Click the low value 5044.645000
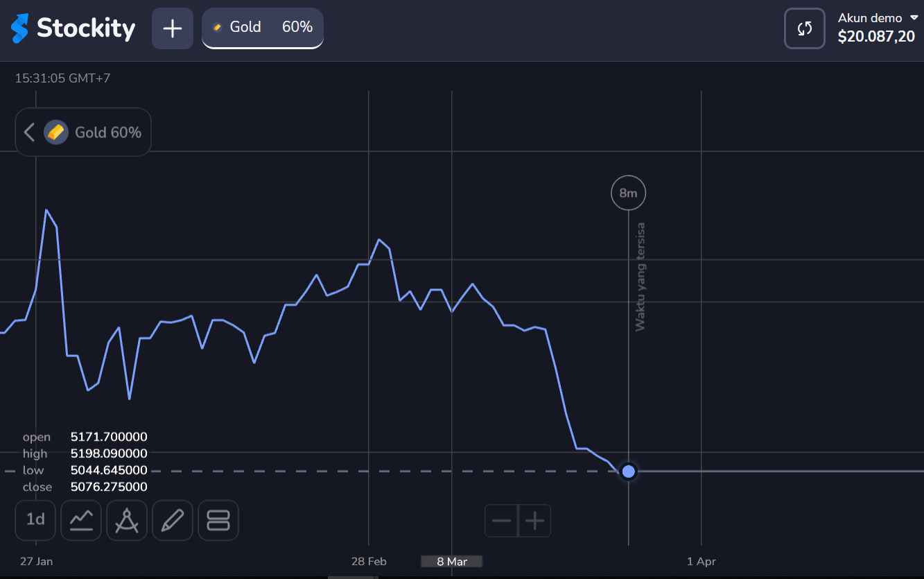The height and width of the screenshot is (579, 924). coord(109,470)
